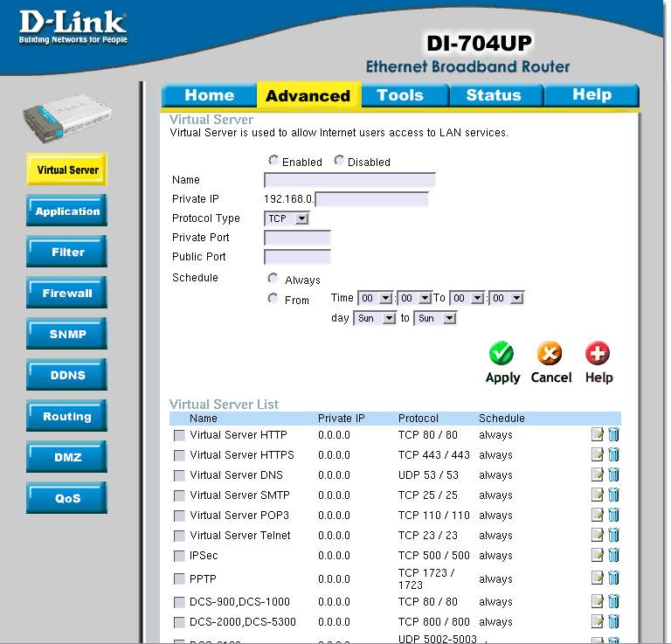Select the Always schedule option
Screen dimensions: 671x644
click(x=273, y=279)
